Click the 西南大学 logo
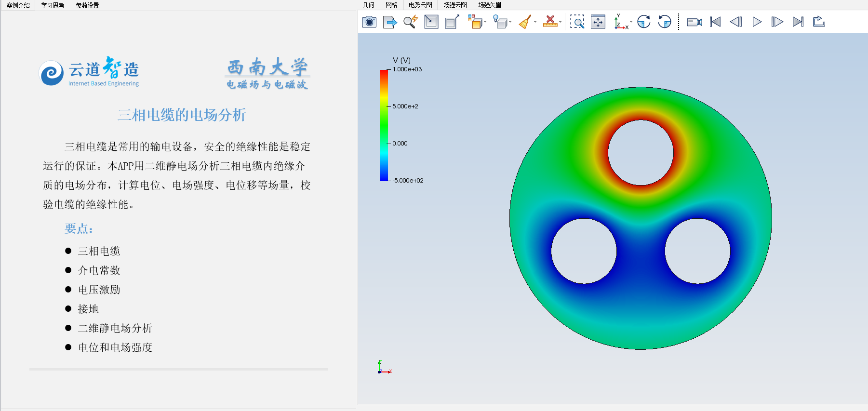 pyautogui.click(x=267, y=74)
